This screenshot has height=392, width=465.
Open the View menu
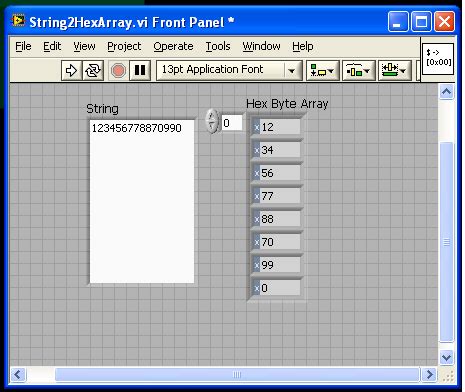pos(84,46)
